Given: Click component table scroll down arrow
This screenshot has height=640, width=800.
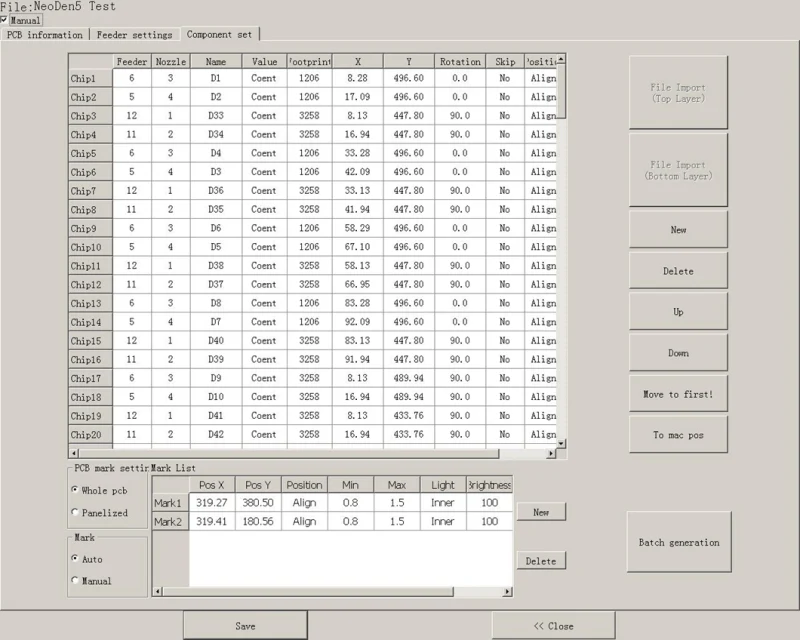Looking at the screenshot, I should click(x=561, y=444).
